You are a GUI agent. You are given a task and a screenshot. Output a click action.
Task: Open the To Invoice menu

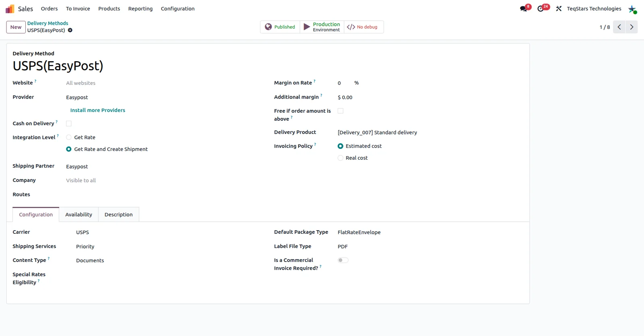(x=78, y=8)
